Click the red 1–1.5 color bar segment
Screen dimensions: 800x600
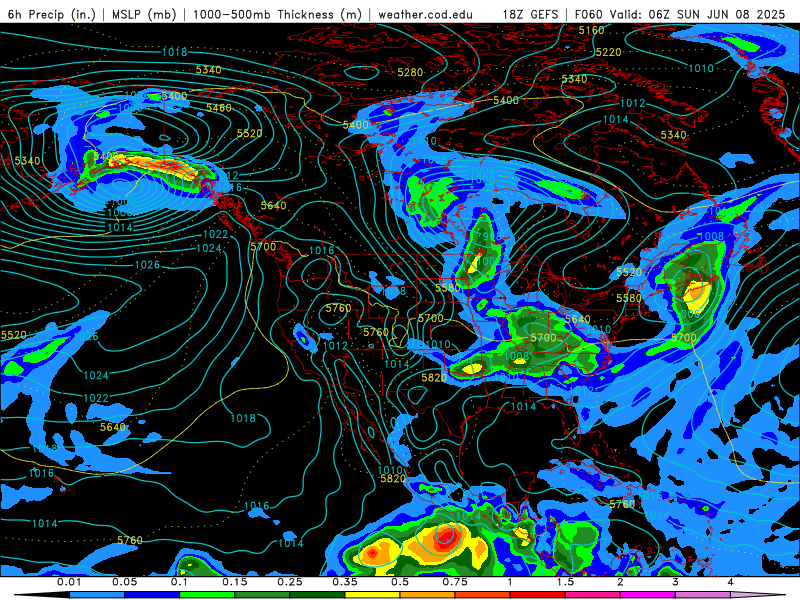[x=538, y=595]
